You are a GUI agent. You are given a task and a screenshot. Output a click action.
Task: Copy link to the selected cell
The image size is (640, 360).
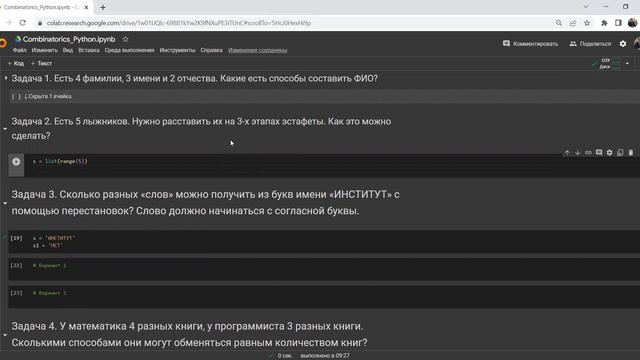coord(588,153)
